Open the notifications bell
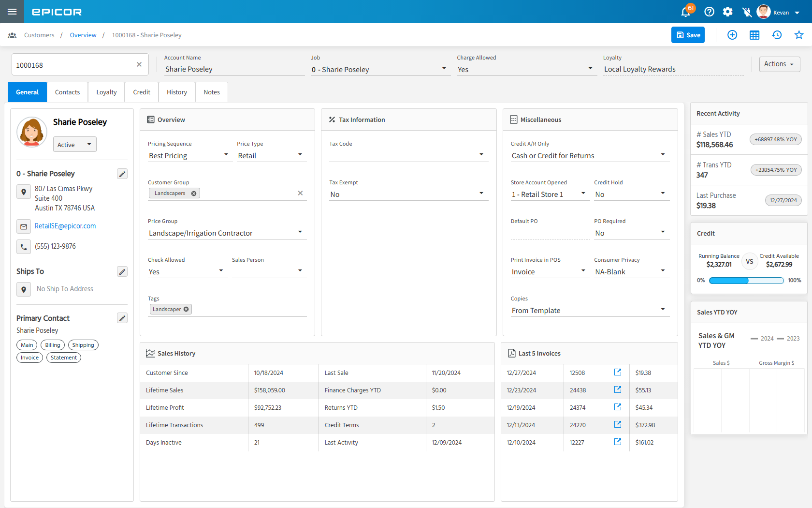Screen dimensions: 812x508 pos(685,12)
